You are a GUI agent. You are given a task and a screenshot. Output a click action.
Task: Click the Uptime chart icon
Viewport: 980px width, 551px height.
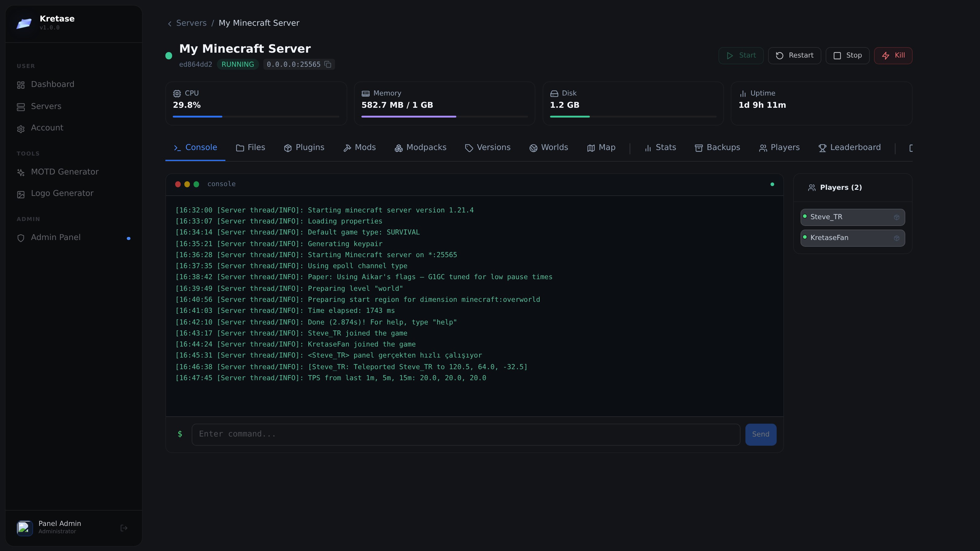point(743,94)
